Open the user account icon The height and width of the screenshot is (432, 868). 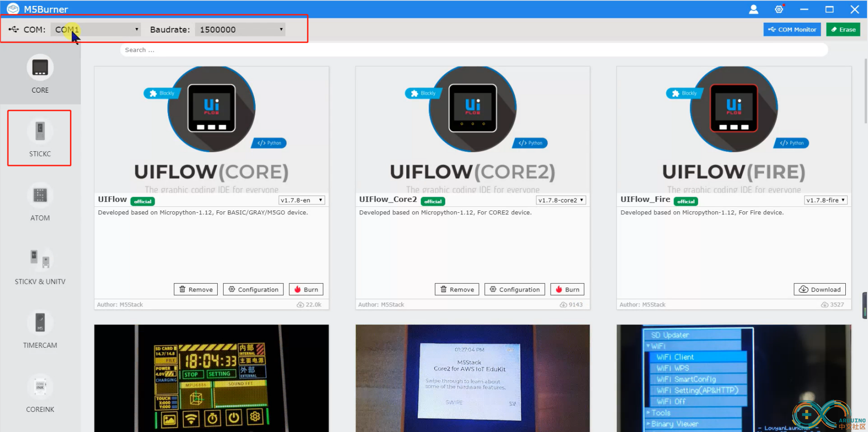pyautogui.click(x=753, y=9)
